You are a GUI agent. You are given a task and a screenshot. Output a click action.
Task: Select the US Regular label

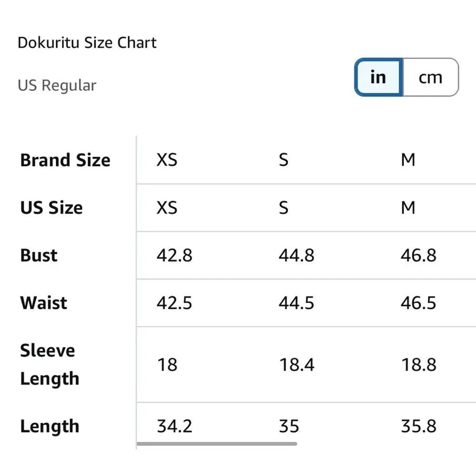tap(57, 86)
